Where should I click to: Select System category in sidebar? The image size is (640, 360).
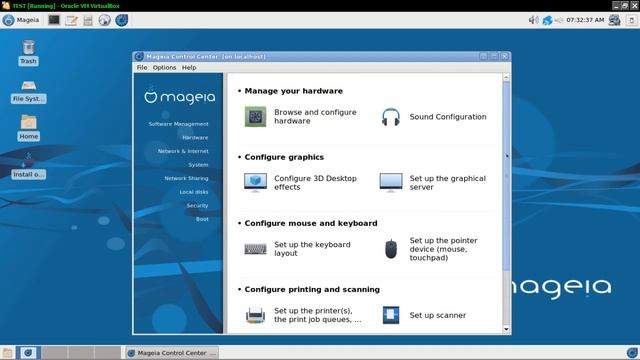click(x=198, y=164)
